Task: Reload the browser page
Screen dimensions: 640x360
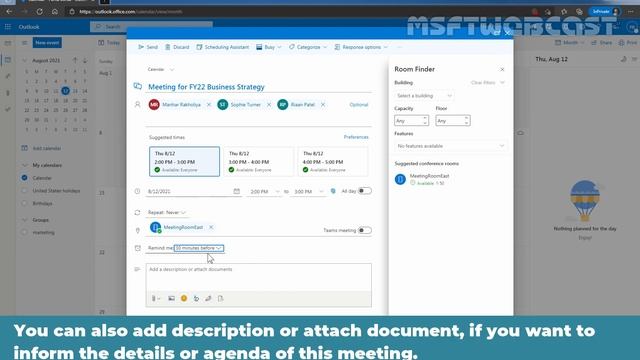Action: coord(40,11)
